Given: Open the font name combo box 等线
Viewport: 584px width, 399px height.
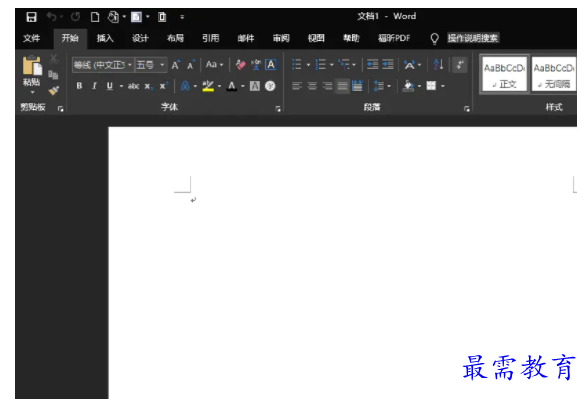Looking at the screenshot, I should click(102, 65).
